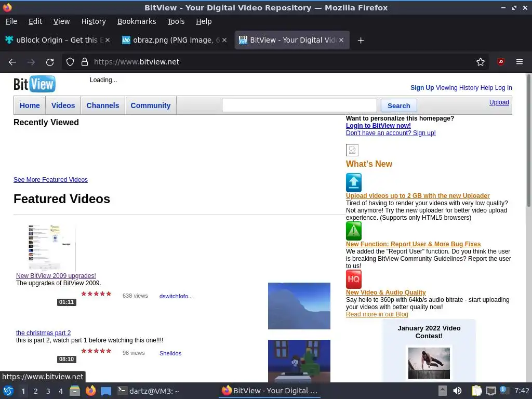Bookmark this page with the star icon
Image resolution: width=532 pixels, height=399 pixels.
click(481, 62)
